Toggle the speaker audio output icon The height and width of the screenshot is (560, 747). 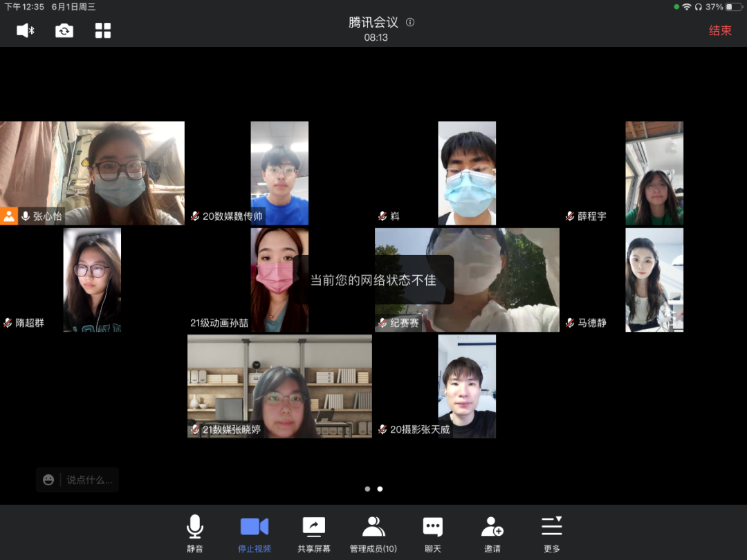26,30
